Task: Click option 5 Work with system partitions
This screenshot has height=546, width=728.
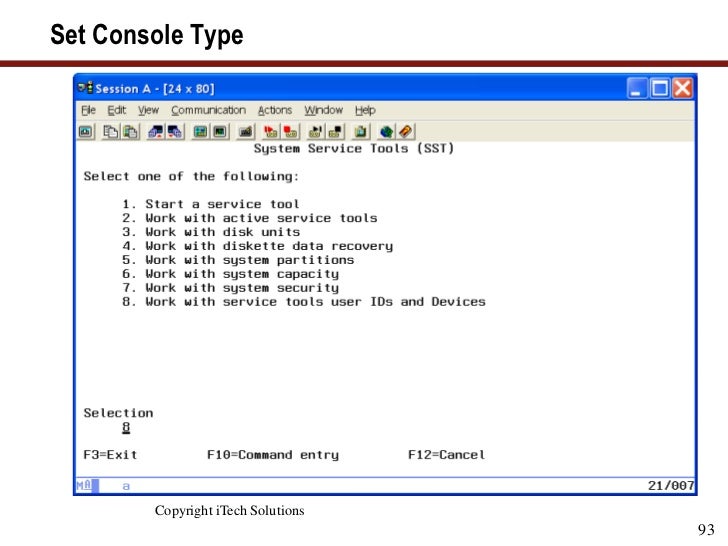Action: pos(238,260)
